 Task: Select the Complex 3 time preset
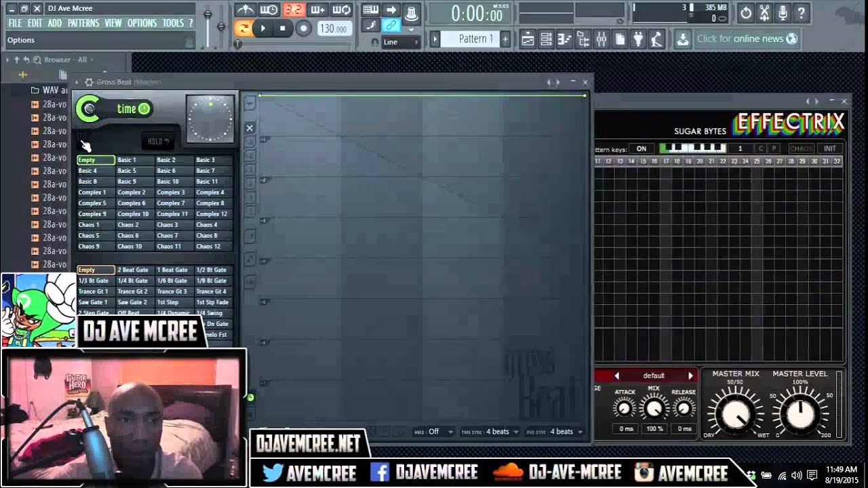pyautogui.click(x=174, y=192)
